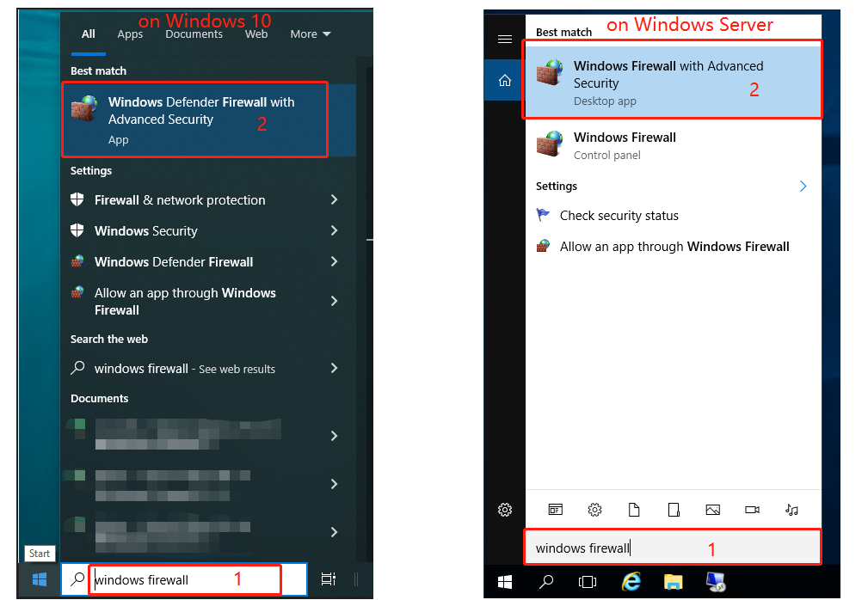The image size is (868, 600).
Task: Open the hamburger menu in Windows Server search
Action: (x=505, y=40)
